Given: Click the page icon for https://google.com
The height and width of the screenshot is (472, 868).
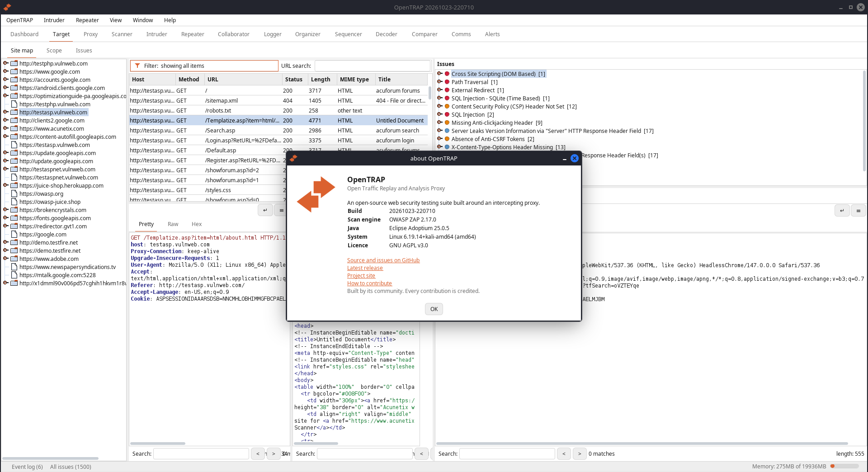Looking at the screenshot, I should point(14,234).
